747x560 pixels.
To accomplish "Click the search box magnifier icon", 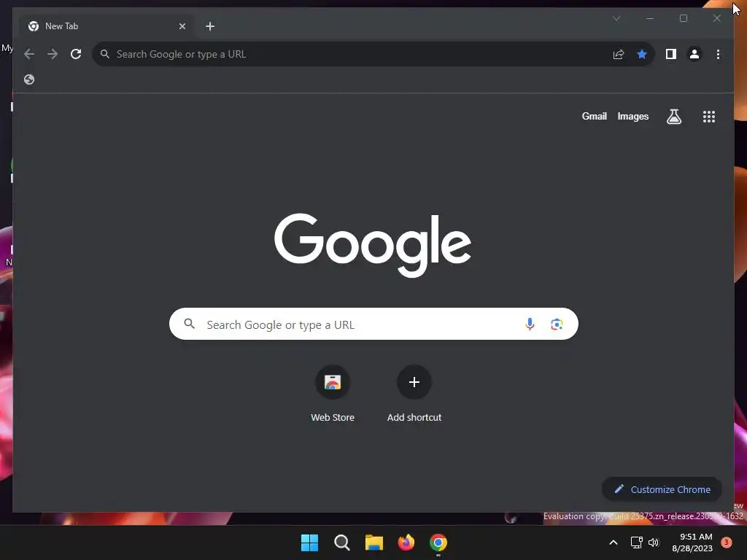I will pos(190,324).
